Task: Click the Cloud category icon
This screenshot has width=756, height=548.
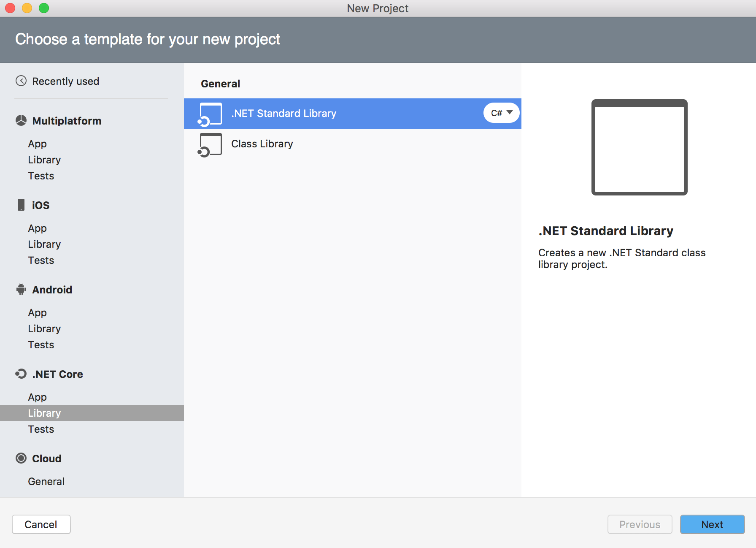Action: 21,458
